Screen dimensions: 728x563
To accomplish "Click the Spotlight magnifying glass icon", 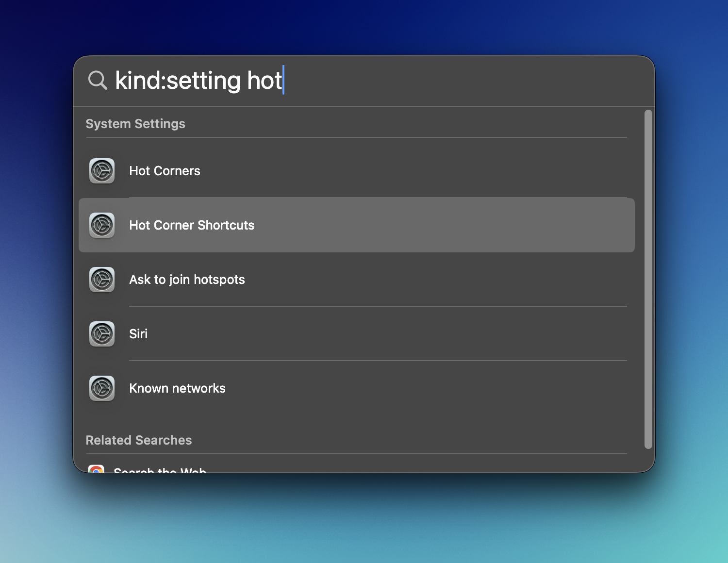I will point(98,80).
